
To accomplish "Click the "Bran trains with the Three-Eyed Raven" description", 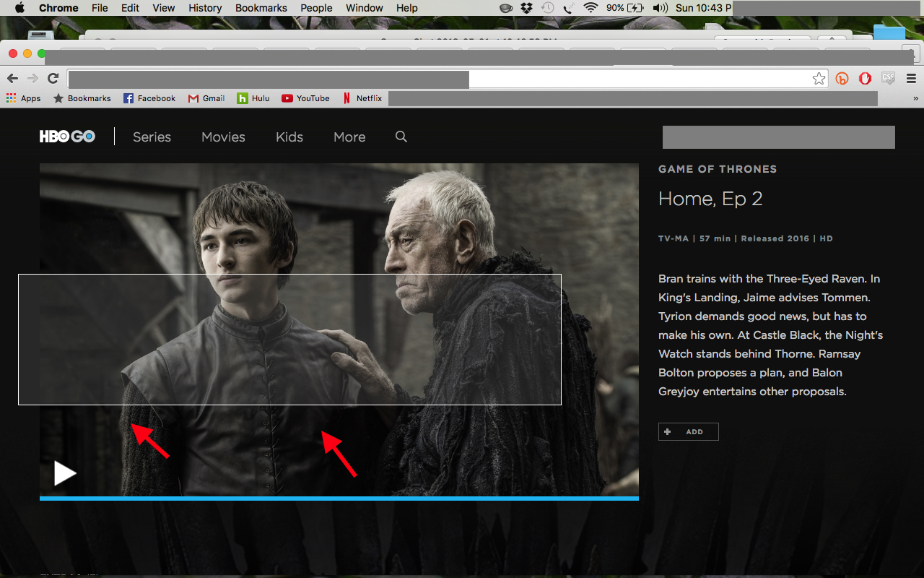I will (770, 335).
